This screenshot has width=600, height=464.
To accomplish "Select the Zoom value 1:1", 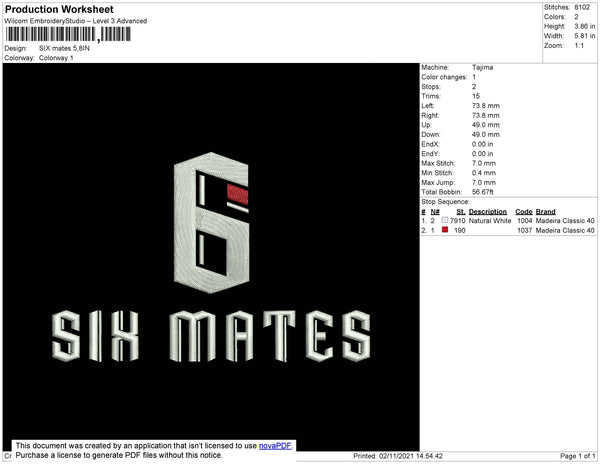I will (579, 46).
